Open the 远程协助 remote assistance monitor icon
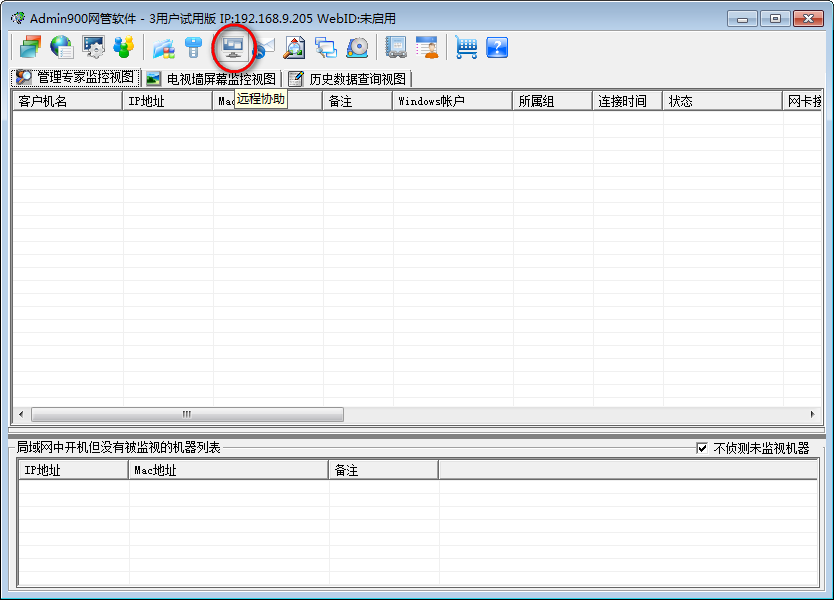 pyautogui.click(x=233, y=47)
